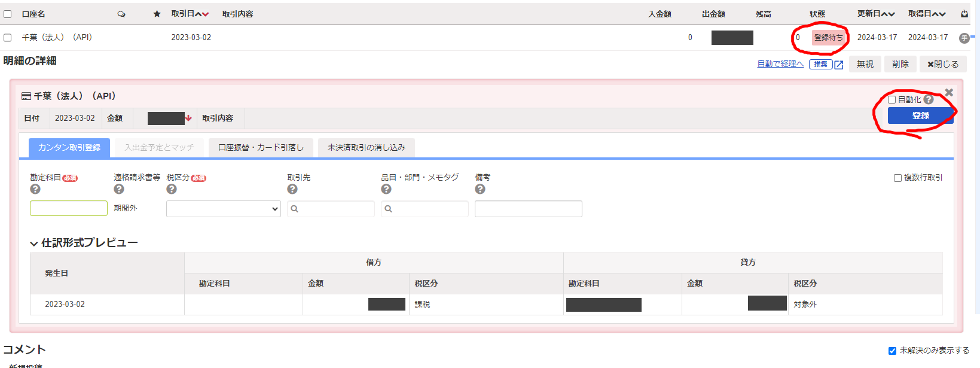
Task: Click the star column header icon
Action: coord(157,14)
